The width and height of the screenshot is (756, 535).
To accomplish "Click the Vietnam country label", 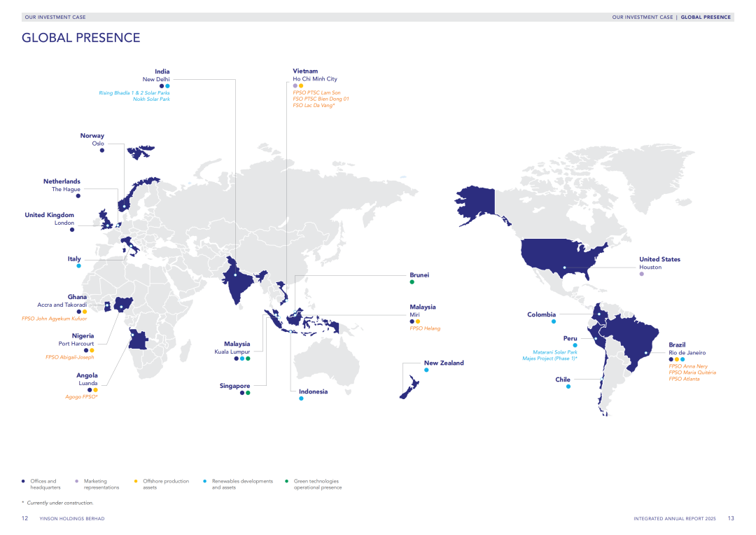I will 305,71.
